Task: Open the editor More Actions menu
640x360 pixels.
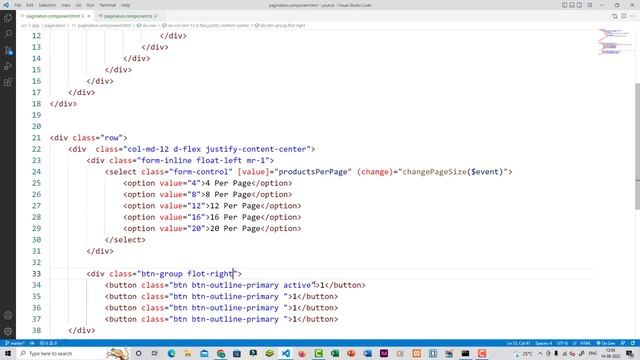Action: (x=633, y=16)
